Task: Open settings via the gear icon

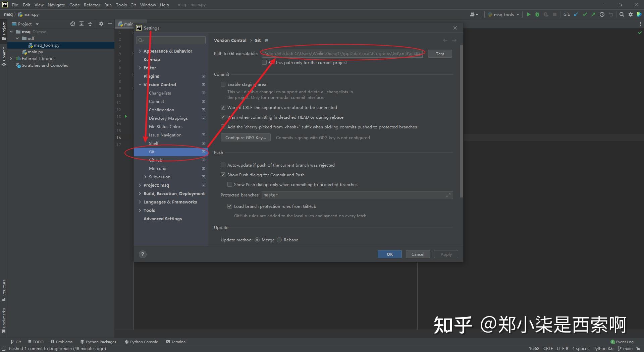Action: (630, 14)
